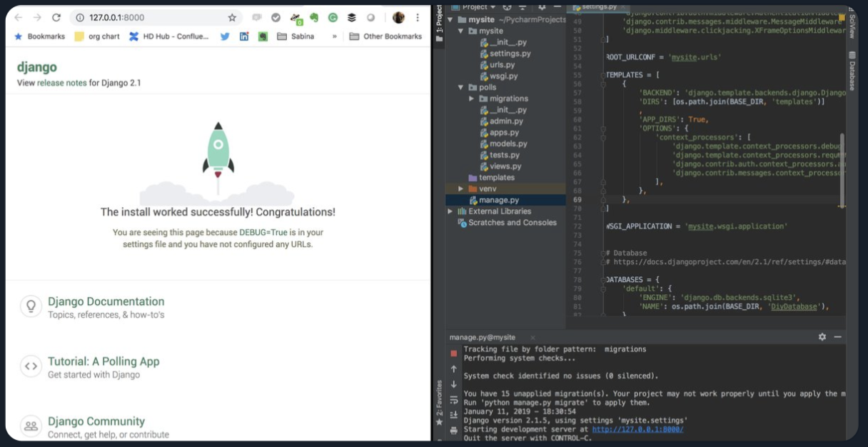Expand the venv folder
Screen dimensions: 868x447
click(x=461, y=189)
